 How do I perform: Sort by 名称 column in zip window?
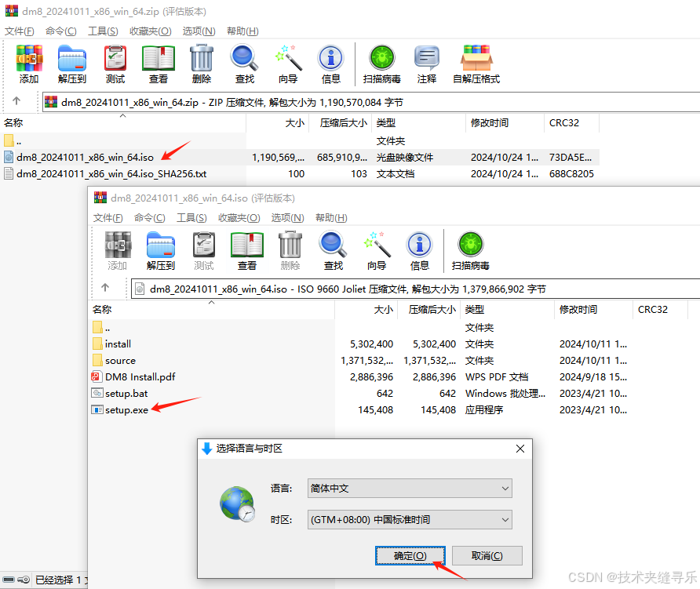coord(122,122)
